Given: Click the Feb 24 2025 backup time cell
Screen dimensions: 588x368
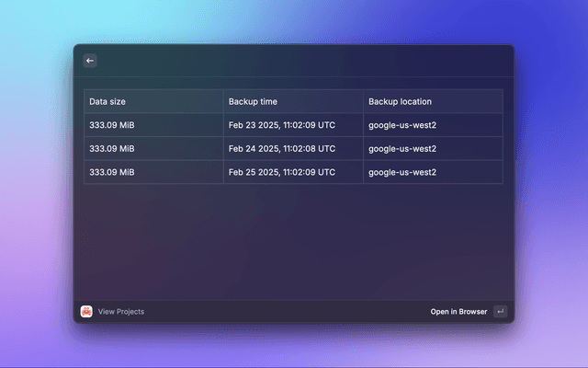Looking at the screenshot, I should coord(281,148).
